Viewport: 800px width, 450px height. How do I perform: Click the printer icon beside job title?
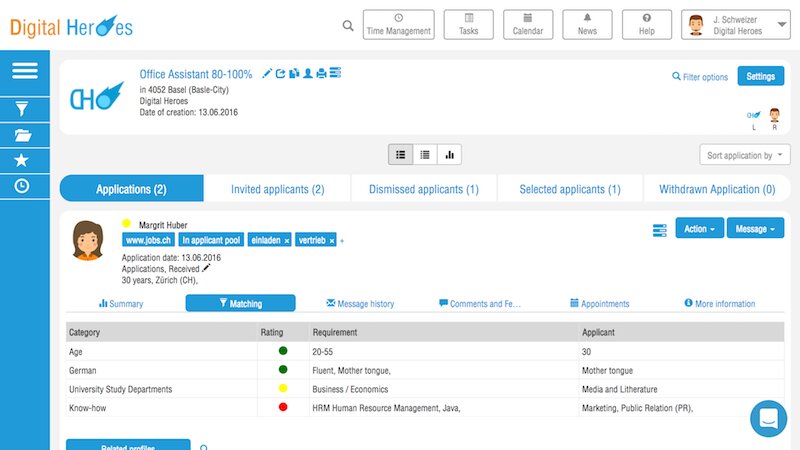tap(321, 74)
